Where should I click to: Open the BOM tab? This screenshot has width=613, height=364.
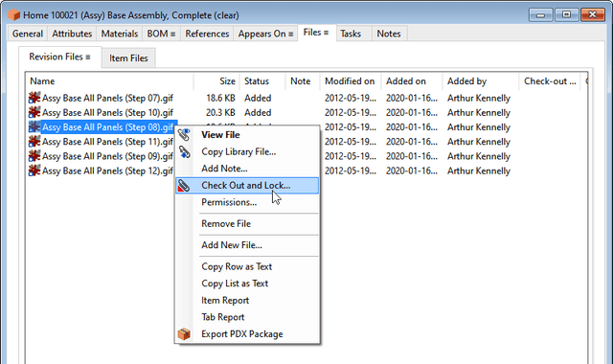[161, 34]
